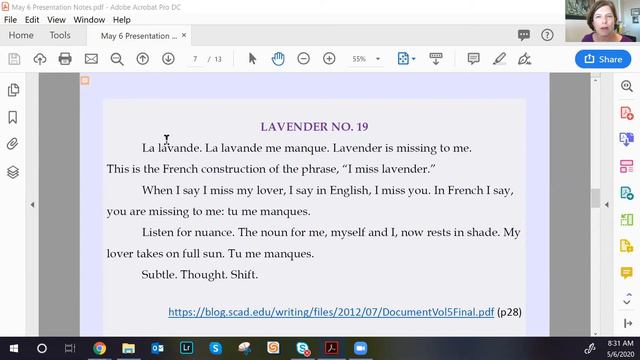Open the Windows Start menu
The height and width of the screenshot is (360, 640).
(x=13, y=348)
